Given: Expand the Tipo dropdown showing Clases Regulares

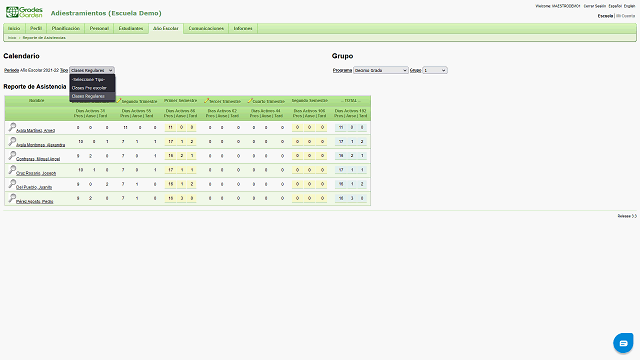Looking at the screenshot, I should point(92,70).
